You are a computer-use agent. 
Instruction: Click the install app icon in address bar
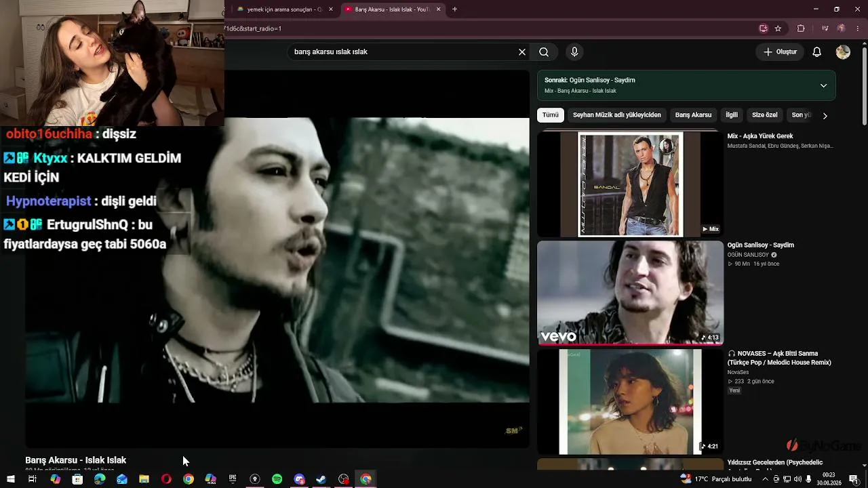click(x=764, y=28)
